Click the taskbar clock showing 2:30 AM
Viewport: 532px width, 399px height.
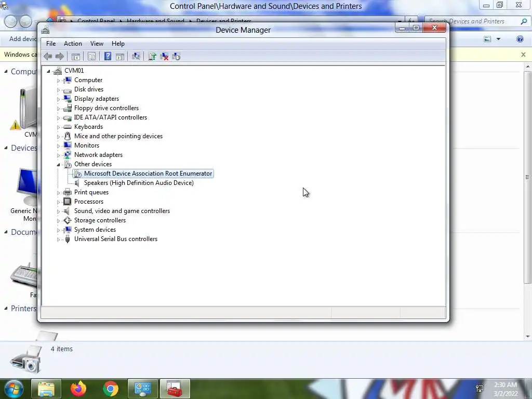(x=506, y=389)
